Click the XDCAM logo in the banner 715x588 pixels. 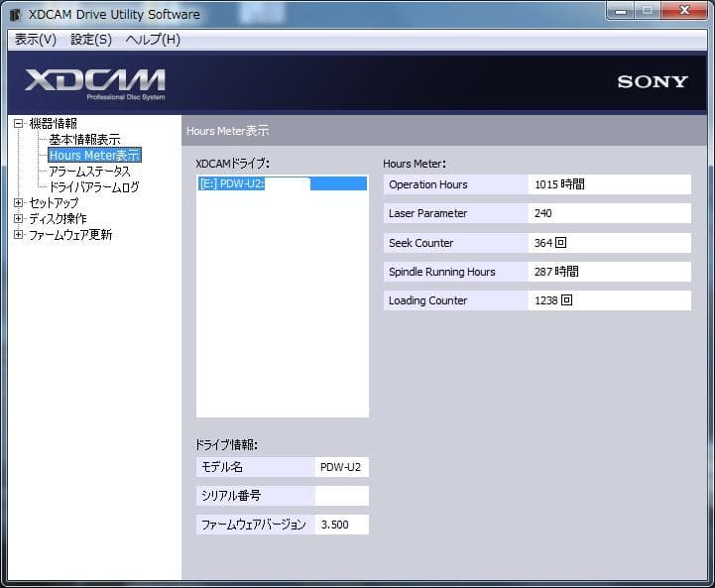pyautogui.click(x=95, y=84)
